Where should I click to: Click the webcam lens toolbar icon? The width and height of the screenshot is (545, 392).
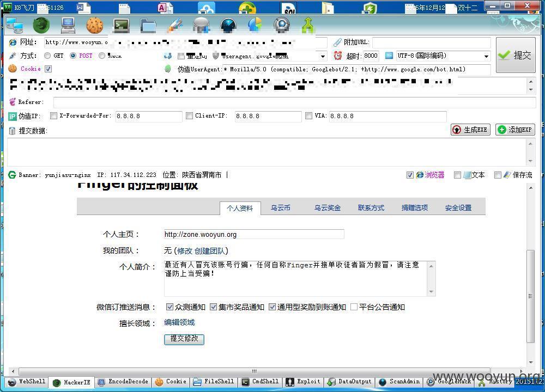click(x=282, y=26)
